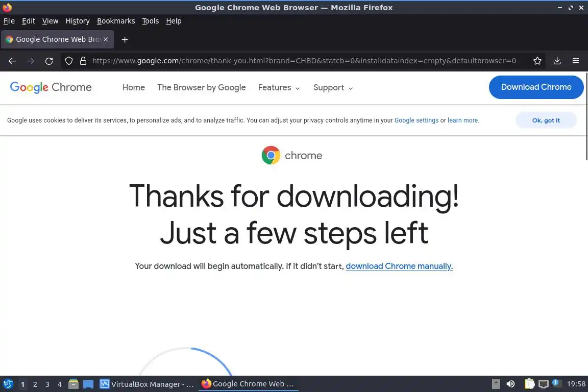The width and height of the screenshot is (588, 392).
Task: Click the page vertical scrollbar thumb
Action: coord(586,116)
